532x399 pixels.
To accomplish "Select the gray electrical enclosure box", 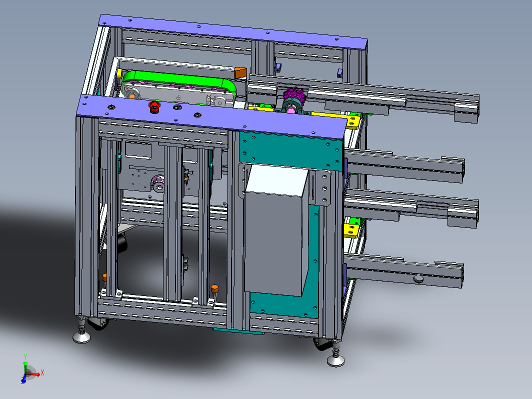I will (x=276, y=230).
